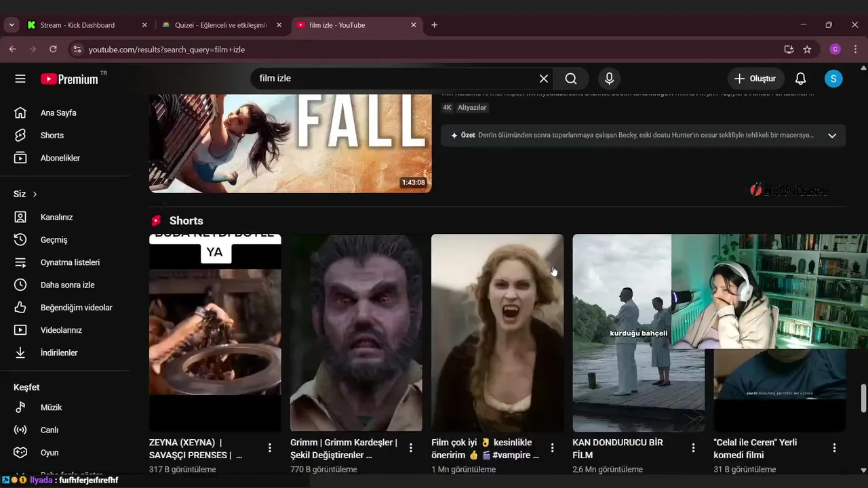Screen dimensions: 868x488
Task: Open Beğendiğim videolar list
Action: coord(65,307)
